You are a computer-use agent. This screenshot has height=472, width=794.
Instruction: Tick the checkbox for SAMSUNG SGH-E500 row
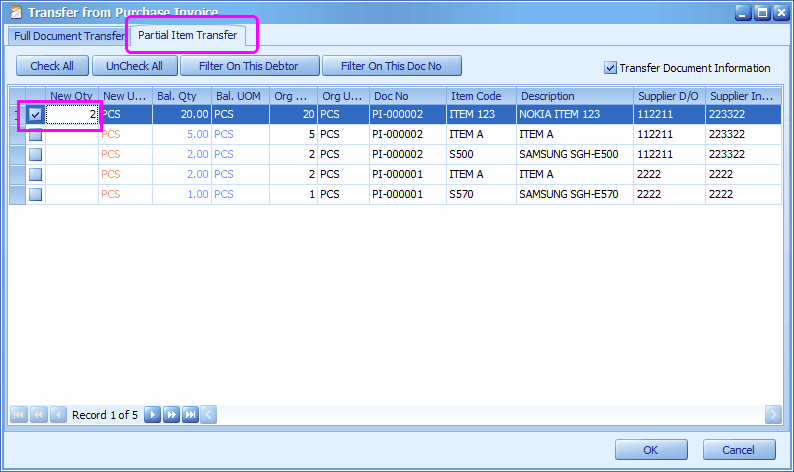click(35, 154)
